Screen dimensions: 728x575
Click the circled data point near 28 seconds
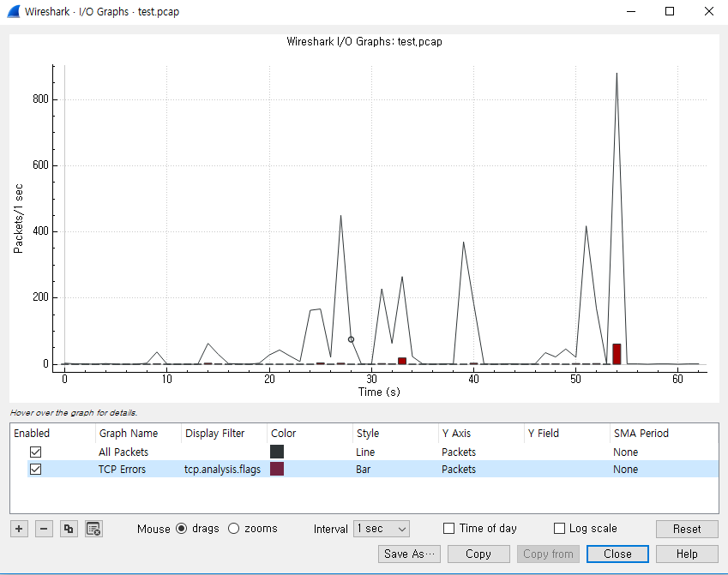pos(351,339)
